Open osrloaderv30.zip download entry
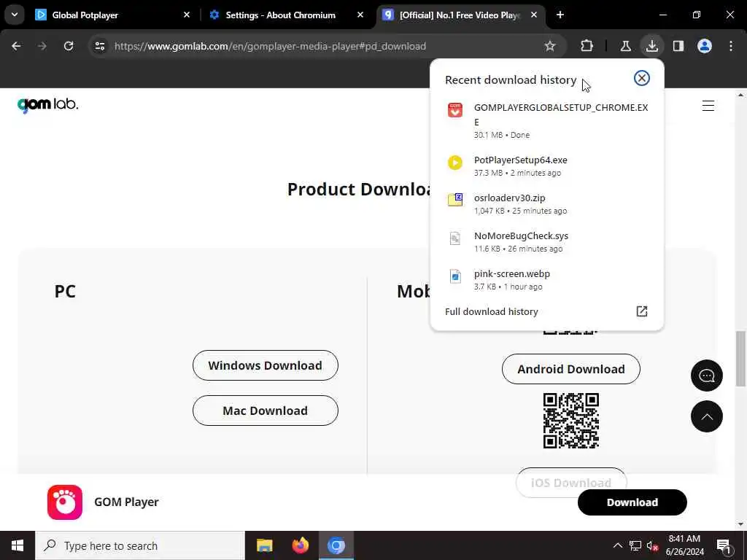This screenshot has width=747, height=560. pos(547,203)
